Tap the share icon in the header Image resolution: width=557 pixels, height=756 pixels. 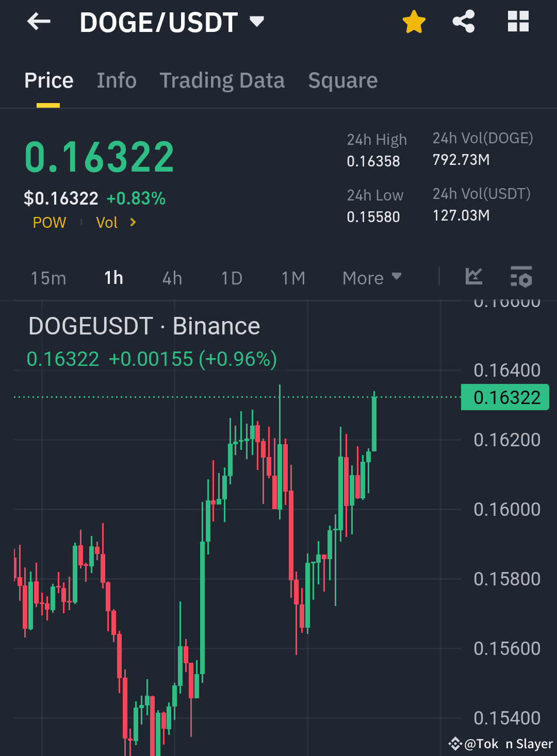(464, 21)
